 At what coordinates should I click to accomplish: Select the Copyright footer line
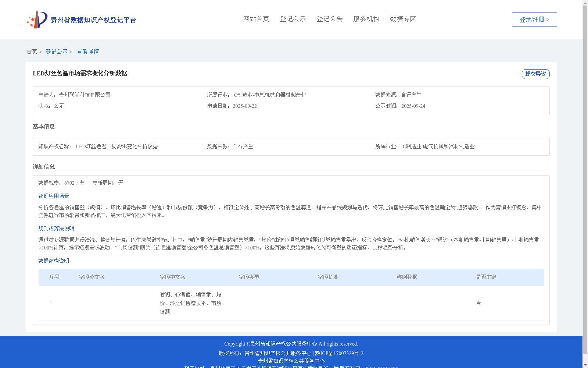click(291, 344)
